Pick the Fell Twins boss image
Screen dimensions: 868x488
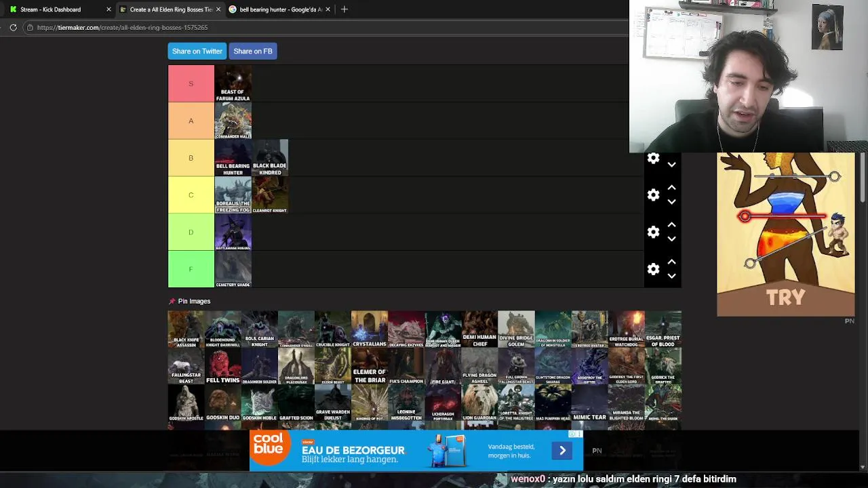[223, 366]
